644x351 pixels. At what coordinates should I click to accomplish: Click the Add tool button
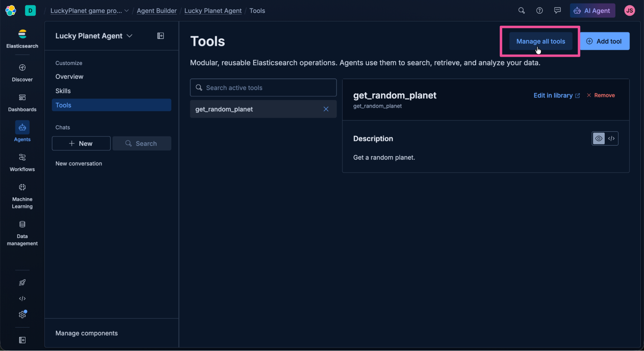pyautogui.click(x=605, y=41)
